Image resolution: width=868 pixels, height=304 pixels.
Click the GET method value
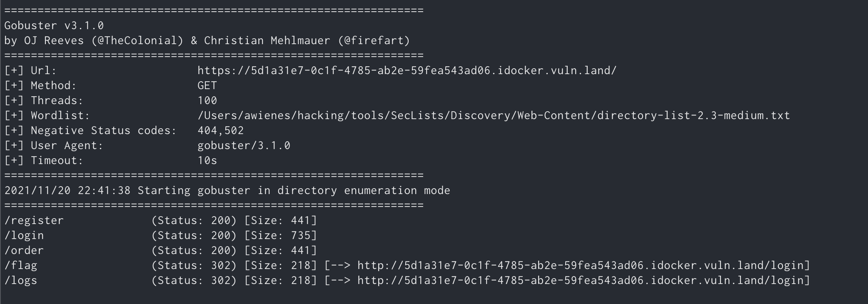click(x=207, y=85)
